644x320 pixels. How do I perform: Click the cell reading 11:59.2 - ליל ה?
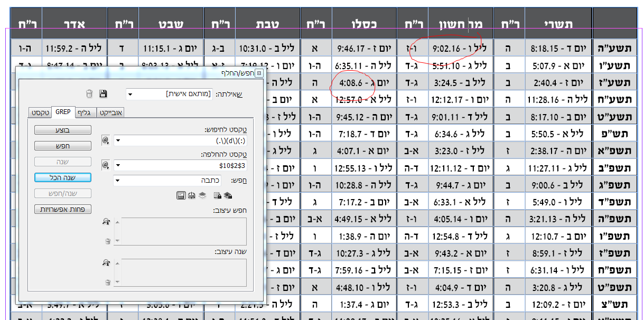tap(74, 49)
